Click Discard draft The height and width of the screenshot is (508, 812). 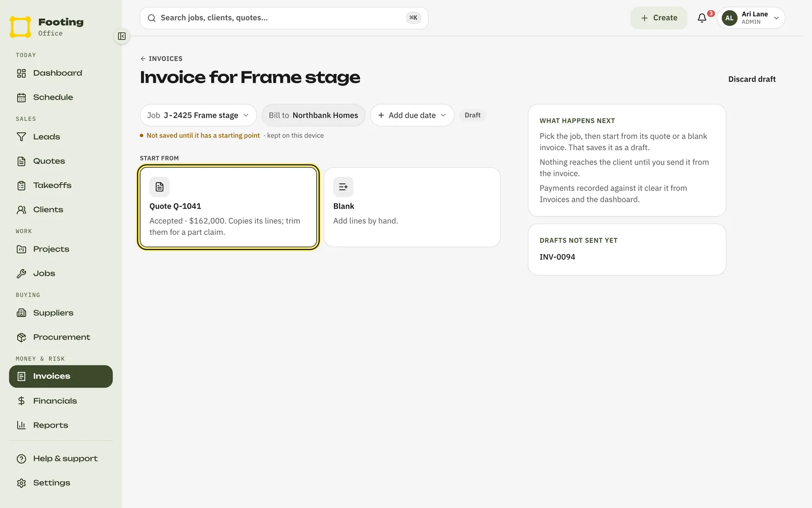(x=752, y=79)
